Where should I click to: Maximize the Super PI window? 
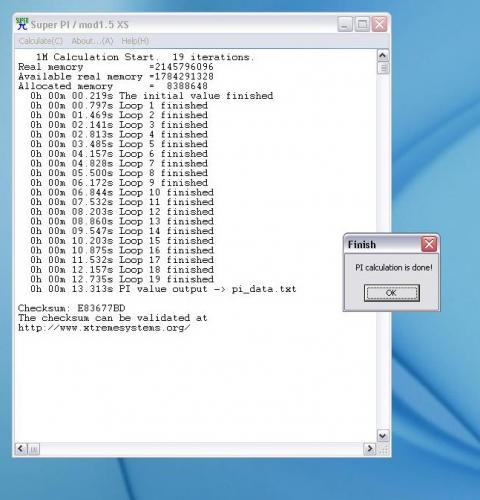362,24
